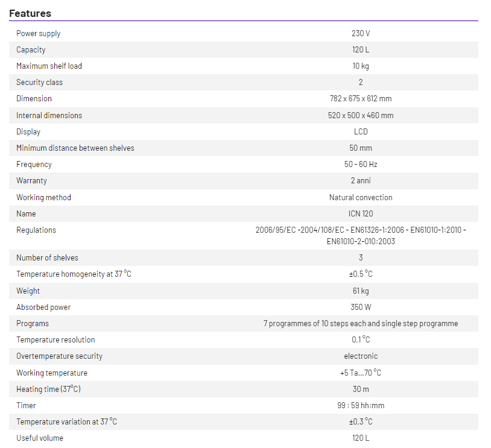Viewport: 491px width, 448px height.
Task: Click the 2 anni warranty value
Action: [x=361, y=181]
